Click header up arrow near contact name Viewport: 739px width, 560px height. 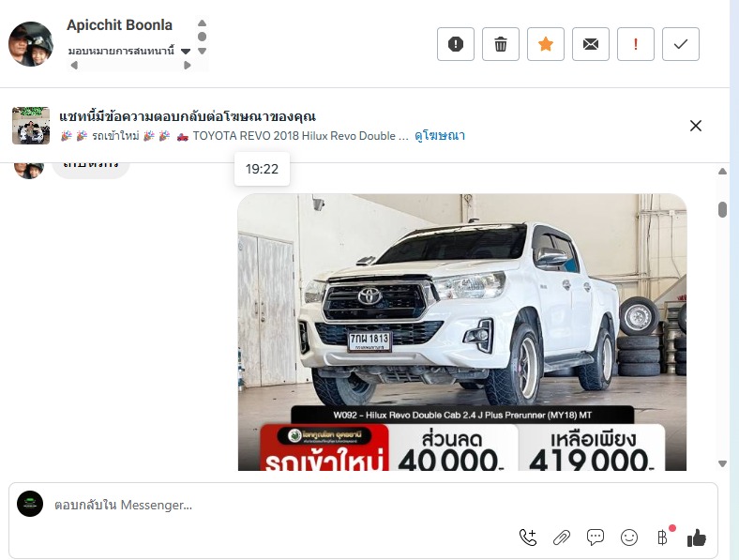click(203, 23)
